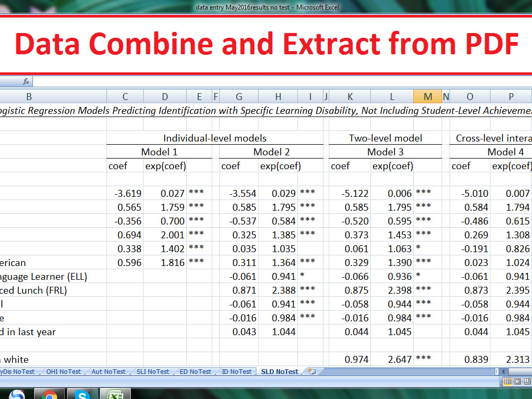Select the cell with value 1.385
The height and width of the screenshot is (399, 532).
pyautogui.click(x=278, y=235)
